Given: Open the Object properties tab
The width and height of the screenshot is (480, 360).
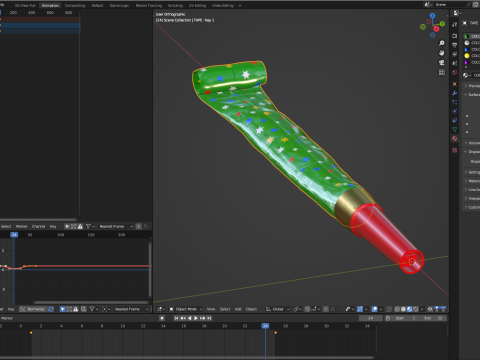Looking at the screenshot, I should [455, 84].
